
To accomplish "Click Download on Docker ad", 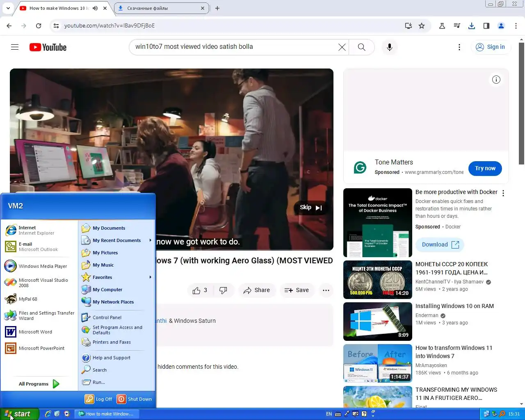I will (x=440, y=245).
